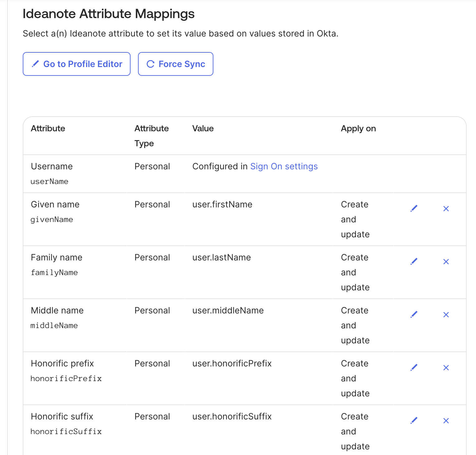Delete the Family name mapping
Screen dimensions: 476x455
[446, 262]
